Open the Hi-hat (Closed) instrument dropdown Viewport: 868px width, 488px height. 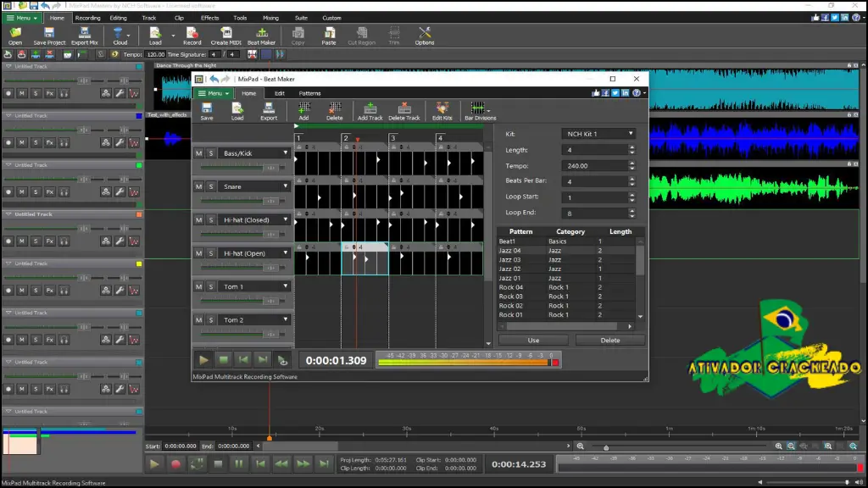point(254,219)
